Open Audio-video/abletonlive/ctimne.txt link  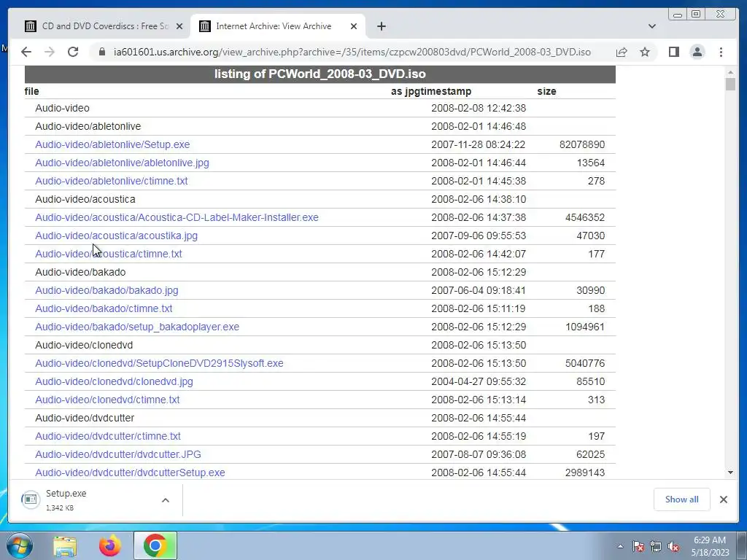tap(112, 181)
